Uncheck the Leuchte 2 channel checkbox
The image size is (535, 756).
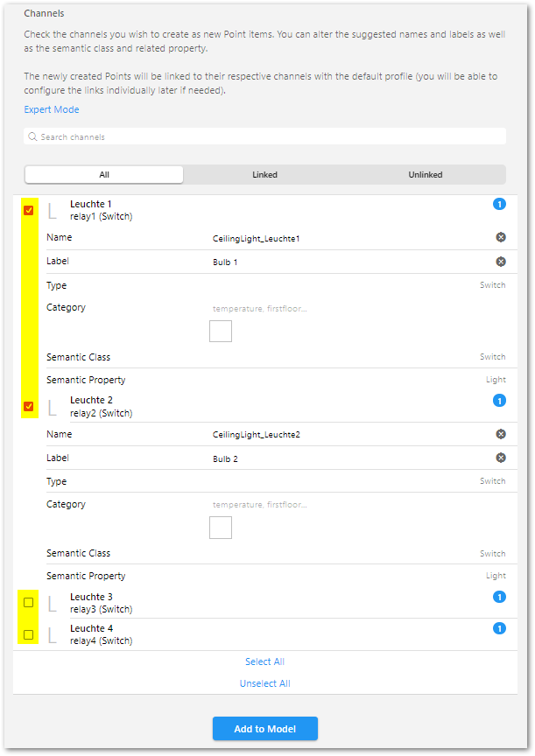click(29, 406)
